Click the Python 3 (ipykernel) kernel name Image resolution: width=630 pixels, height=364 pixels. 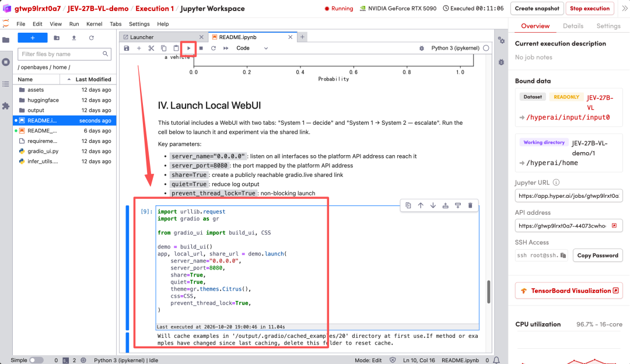pyautogui.click(x=455, y=48)
